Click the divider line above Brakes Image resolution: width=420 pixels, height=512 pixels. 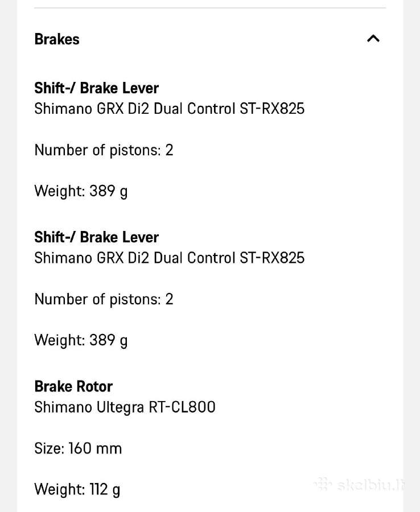coord(210,7)
